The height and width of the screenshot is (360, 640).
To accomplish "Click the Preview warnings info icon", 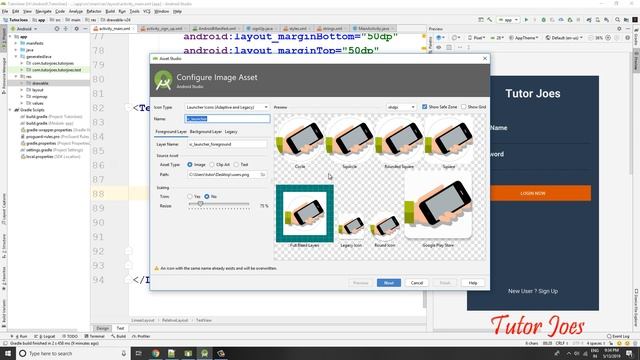I will tap(627, 38).
